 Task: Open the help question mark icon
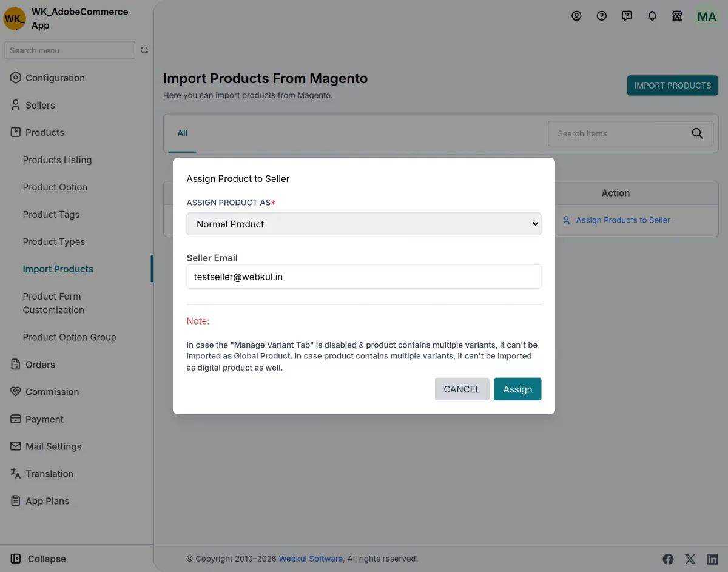tap(602, 16)
